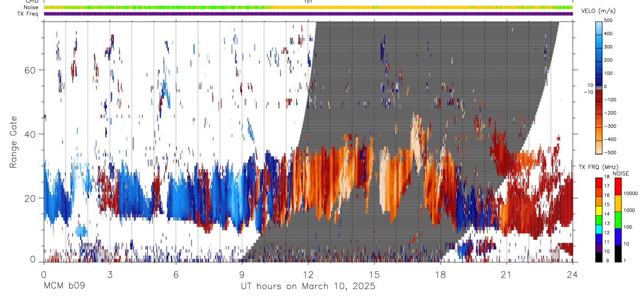Pick the red 17-18 MHz frequency swatch
Viewport: 644px width, 297px height.
click(598, 182)
